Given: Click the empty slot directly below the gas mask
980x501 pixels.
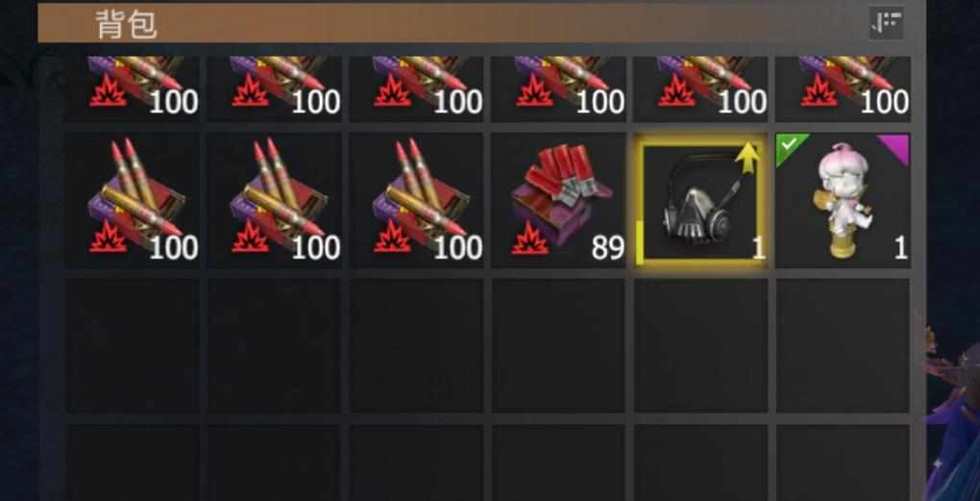Looking at the screenshot, I should point(700,345).
